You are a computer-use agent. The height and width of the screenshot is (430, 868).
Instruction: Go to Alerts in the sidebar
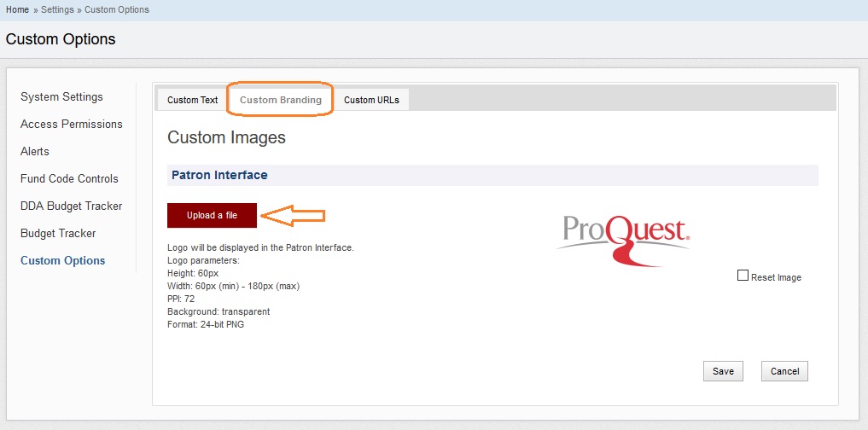tap(35, 151)
